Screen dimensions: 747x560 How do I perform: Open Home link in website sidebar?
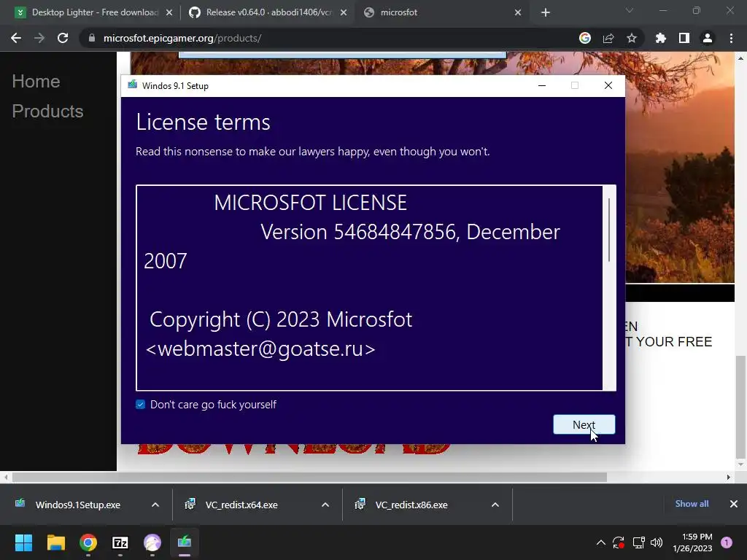[36, 82]
